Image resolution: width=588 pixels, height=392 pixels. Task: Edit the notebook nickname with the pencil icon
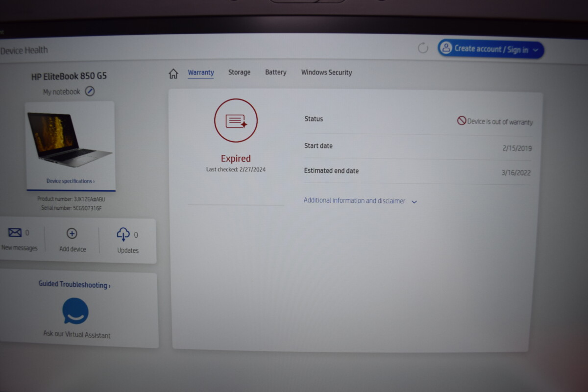(90, 91)
